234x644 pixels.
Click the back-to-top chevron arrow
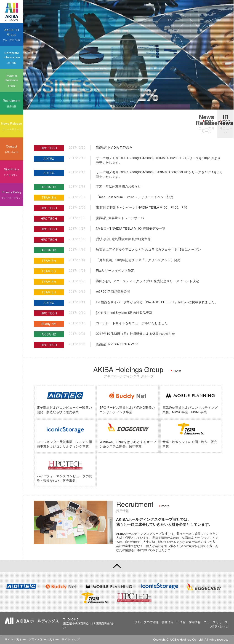click(117, 566)
